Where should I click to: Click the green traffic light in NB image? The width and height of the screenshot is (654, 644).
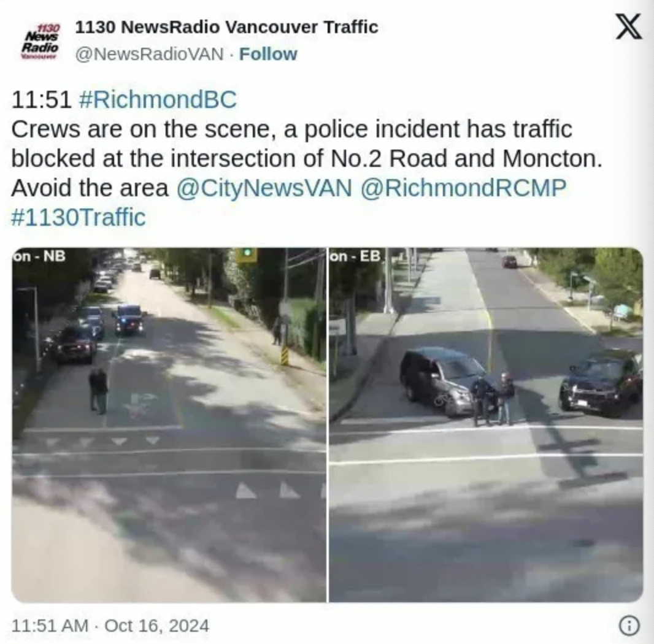tap(247, 253)
